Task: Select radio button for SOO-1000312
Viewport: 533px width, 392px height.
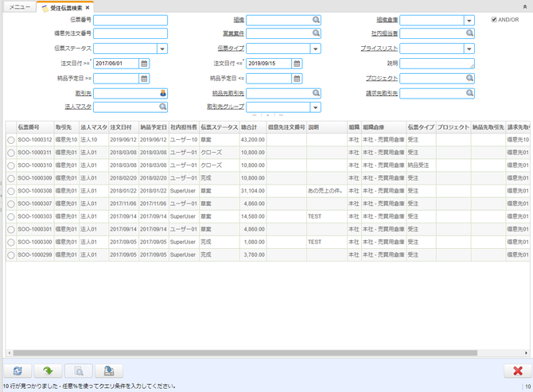Action: (11, 140)
